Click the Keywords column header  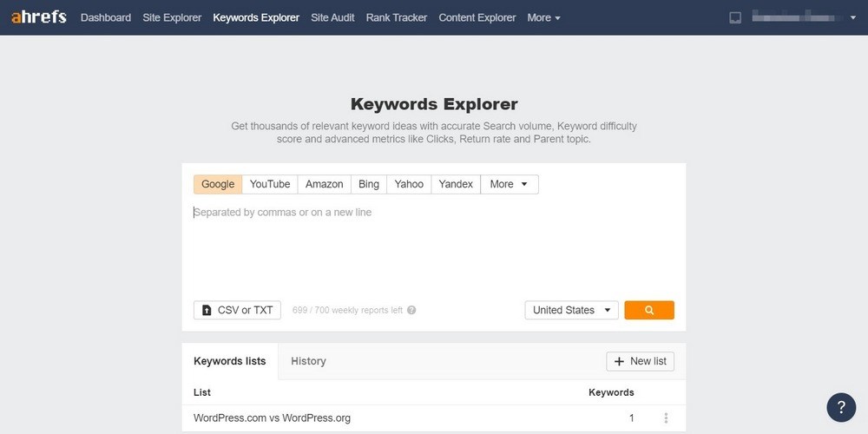(x=611, y=392)
